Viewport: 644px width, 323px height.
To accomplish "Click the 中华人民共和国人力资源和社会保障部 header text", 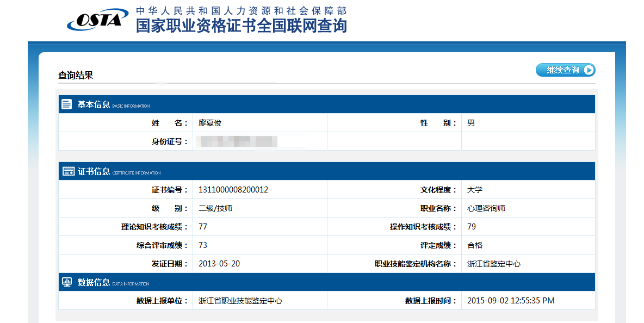I will pos(241,10).
